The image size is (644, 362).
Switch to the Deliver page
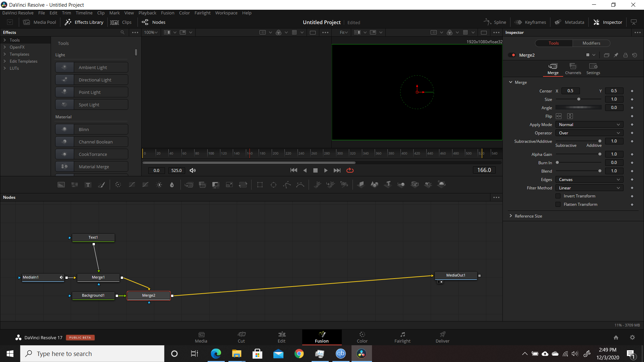[x=442, y=337]
